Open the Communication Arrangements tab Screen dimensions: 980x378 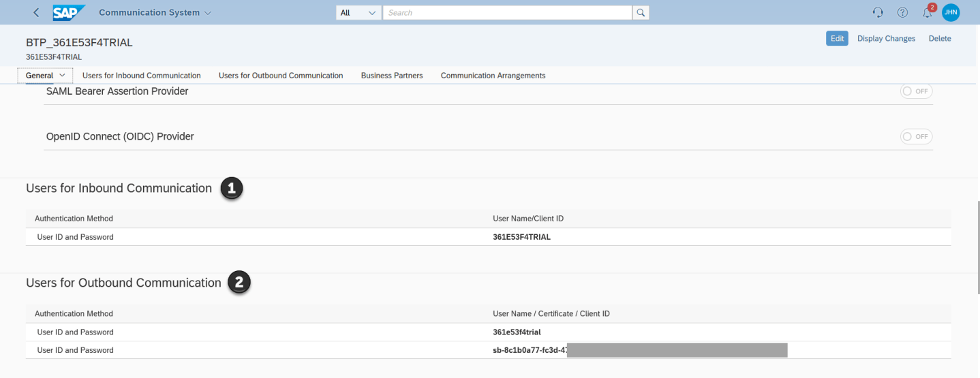pyautogui.click(x=493, y=76)
